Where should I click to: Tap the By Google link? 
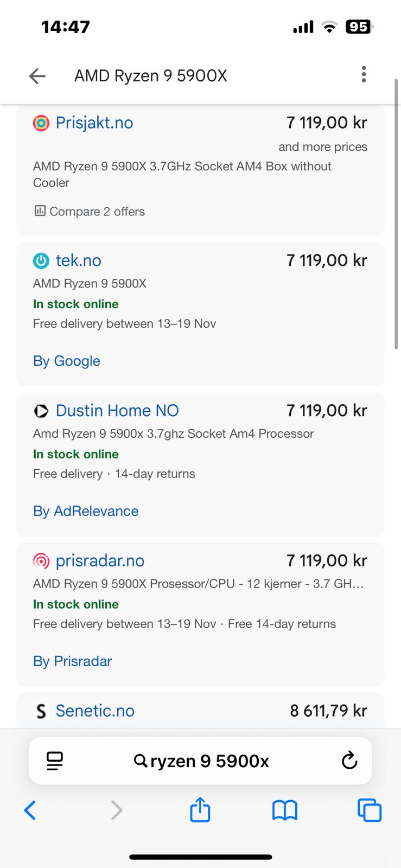tap(67, 361)
